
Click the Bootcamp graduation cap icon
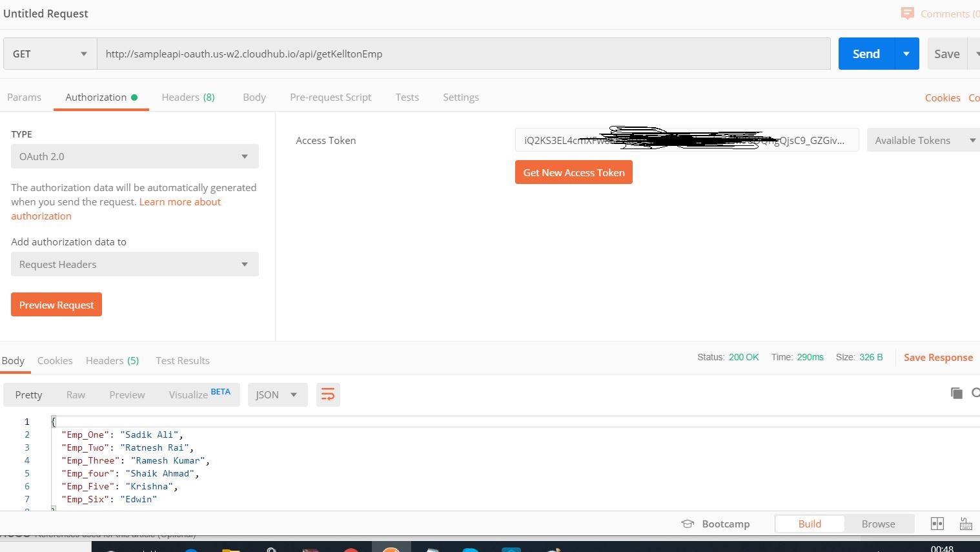point(688,524)
